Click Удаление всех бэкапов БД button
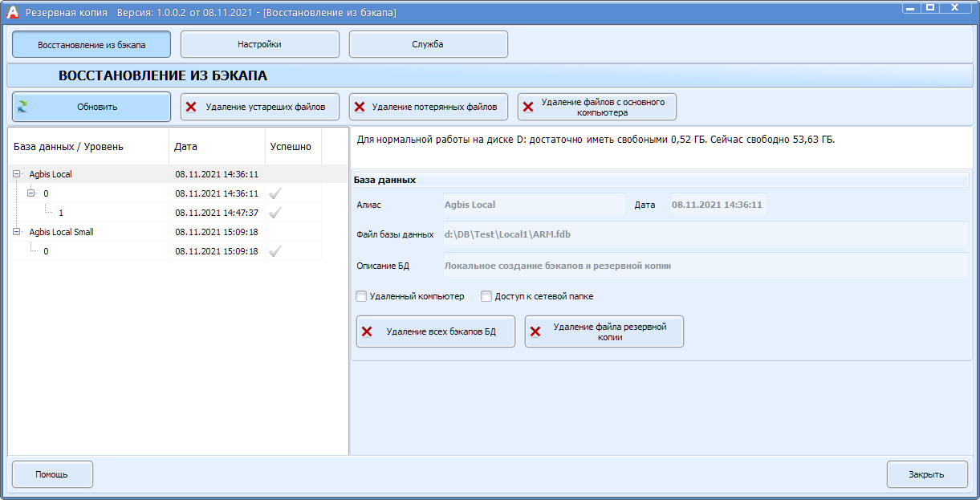 coord(436,331)
